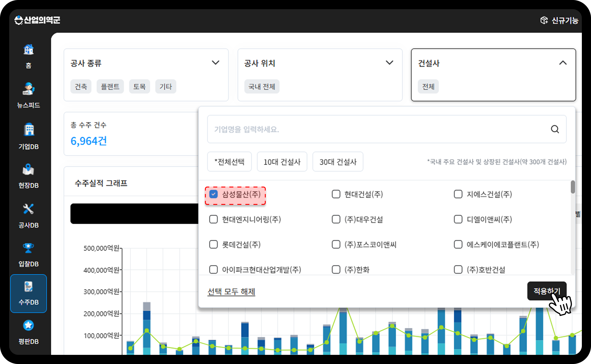Expand the 공사 위치 dropdown chevron
The image size is (591, 364).
[390, 63]
